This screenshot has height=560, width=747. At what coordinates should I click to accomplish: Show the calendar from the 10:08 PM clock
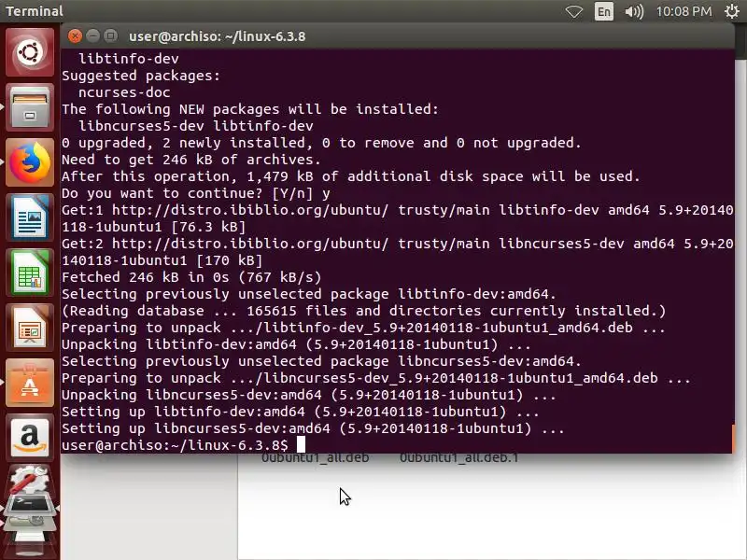(684, 11)
